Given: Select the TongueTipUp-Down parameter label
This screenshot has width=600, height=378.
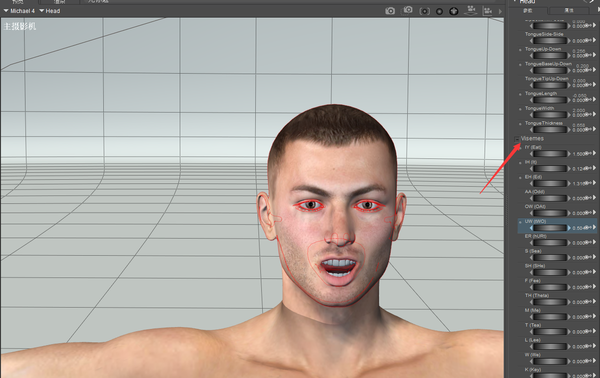Looking at the screenshot, I should (547, 79).
